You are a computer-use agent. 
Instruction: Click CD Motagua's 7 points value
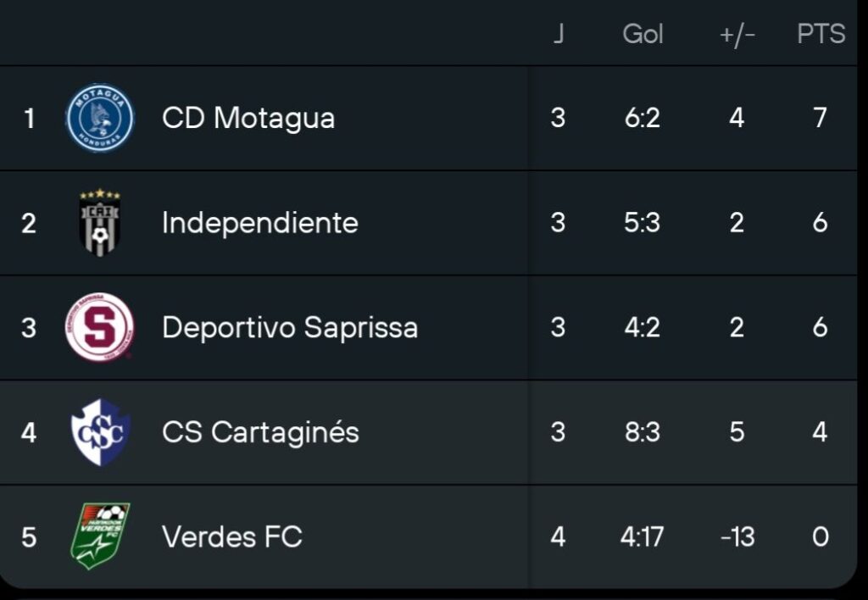pos(820,118)
